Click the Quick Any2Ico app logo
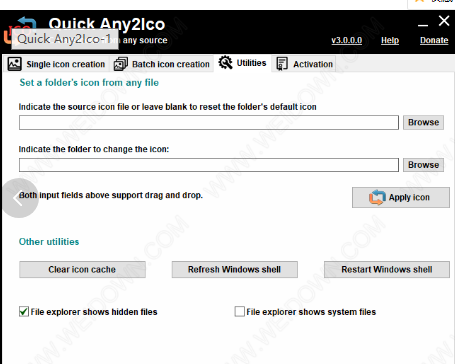The image size is (455, 364). [20, 31]
